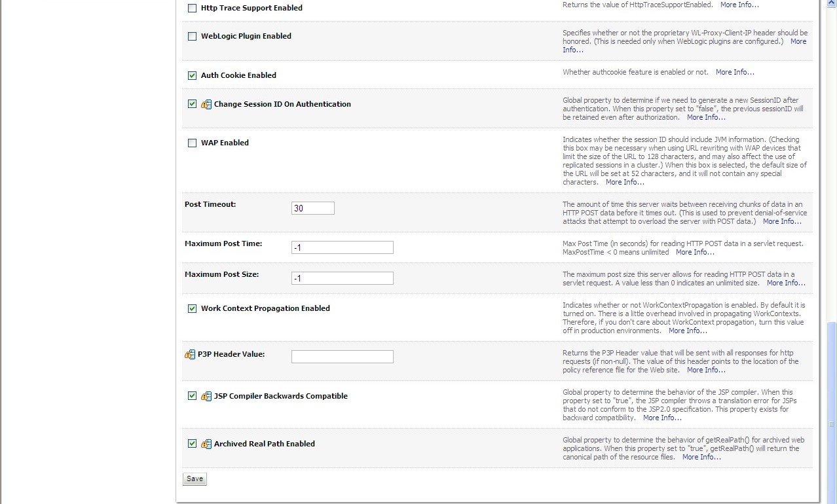Click into the Post Timeout field

[312, 208]
